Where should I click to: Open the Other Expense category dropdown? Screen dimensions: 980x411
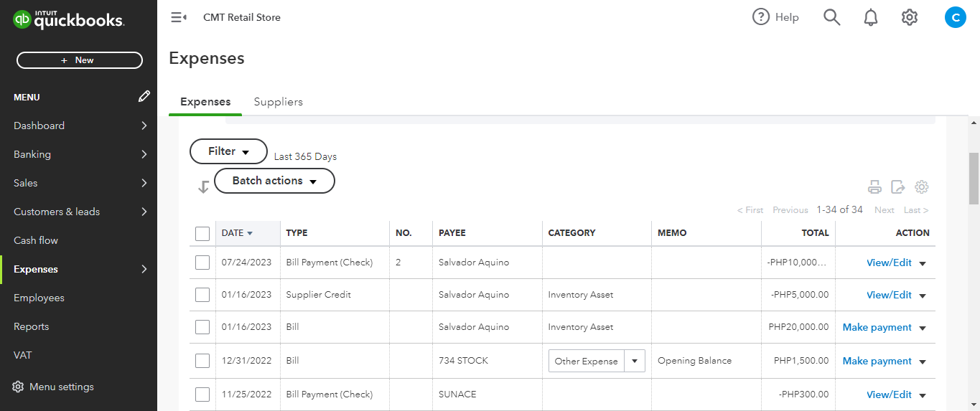pyautogui.click(x=635, y=361)
